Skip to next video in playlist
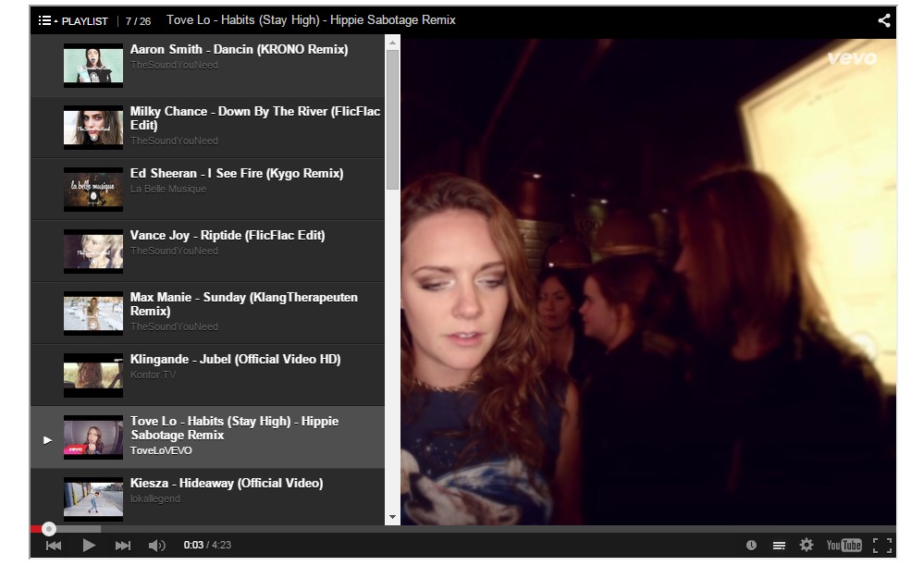924x566 pixels. (x=123, y=546)
